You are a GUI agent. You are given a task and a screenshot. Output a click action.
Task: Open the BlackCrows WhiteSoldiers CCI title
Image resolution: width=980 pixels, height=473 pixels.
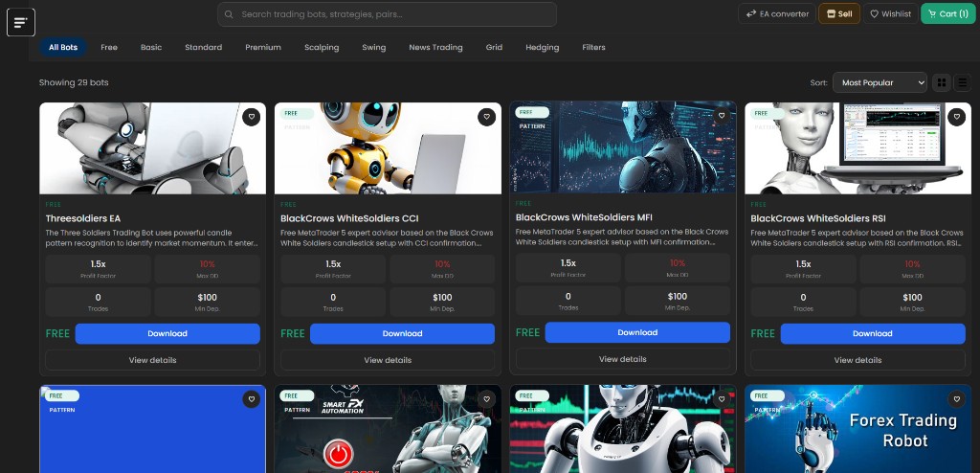[x=349, y=218]
